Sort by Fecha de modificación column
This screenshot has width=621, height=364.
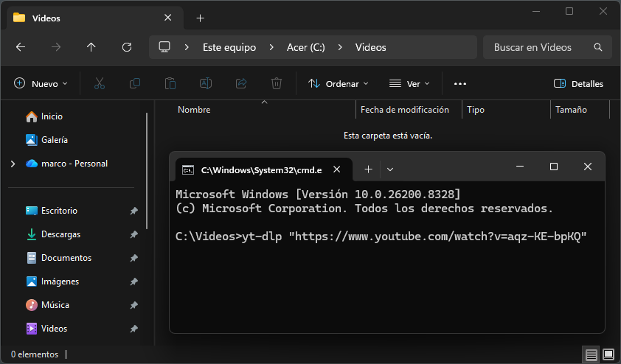click(x=404, y=110)
